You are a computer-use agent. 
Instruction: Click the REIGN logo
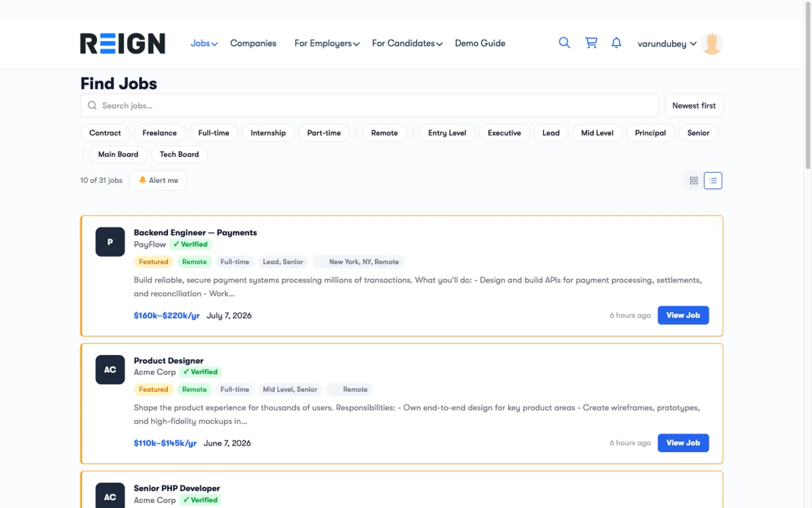123,44
